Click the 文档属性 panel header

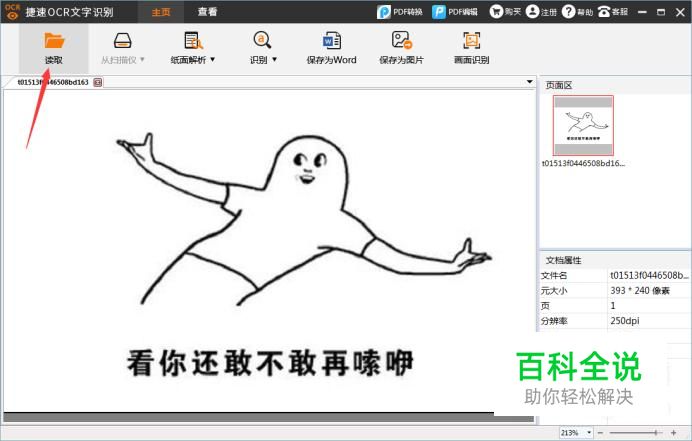616,260
